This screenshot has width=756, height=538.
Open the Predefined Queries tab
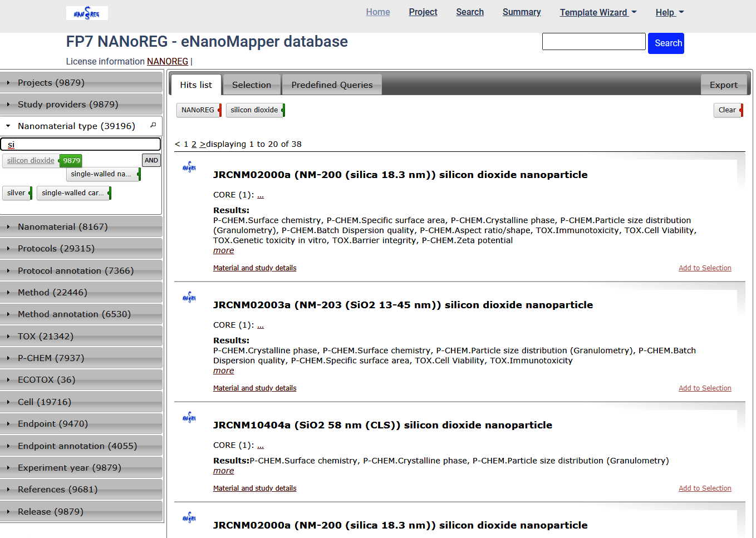tap(332, 85)
